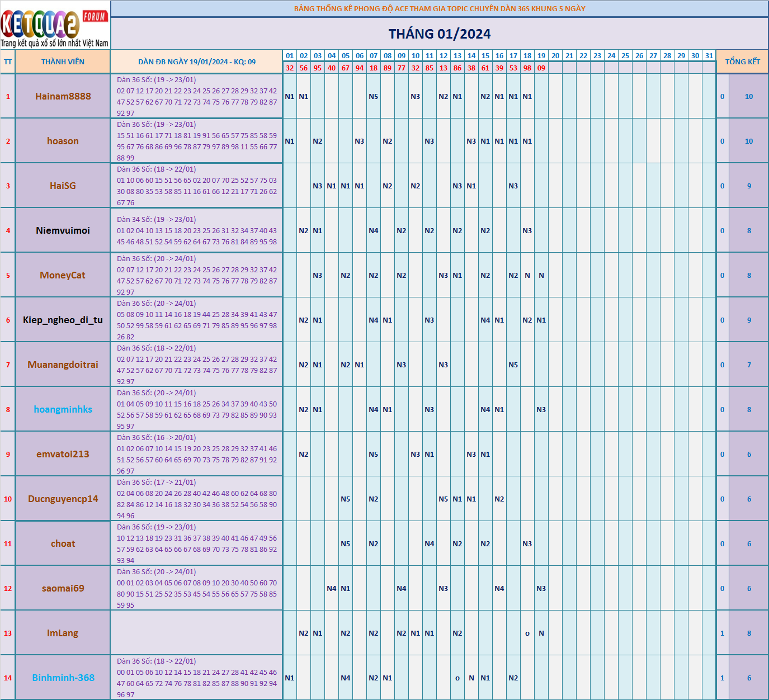Click MoneyCat's N cell on day 18
This screenshot has width=769, height=700.
pos(527,275)
